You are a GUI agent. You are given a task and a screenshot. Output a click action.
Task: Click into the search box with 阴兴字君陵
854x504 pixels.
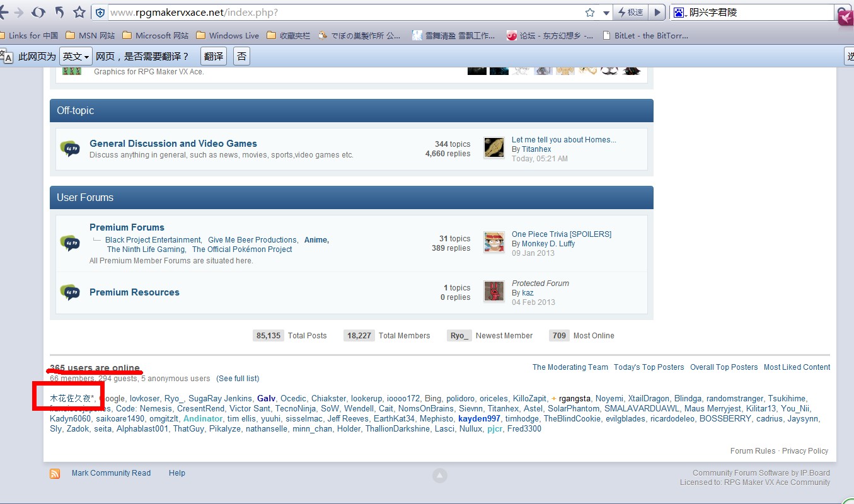[759, 13]
